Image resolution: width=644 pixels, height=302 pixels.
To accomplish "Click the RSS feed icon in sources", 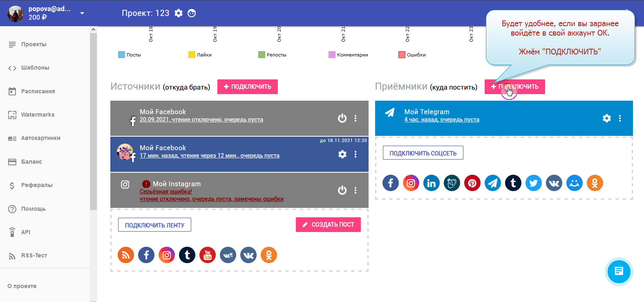I will pos(126,255).
